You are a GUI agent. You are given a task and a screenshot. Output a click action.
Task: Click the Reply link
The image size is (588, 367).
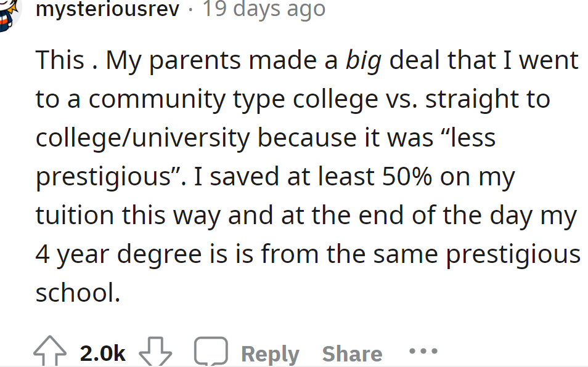click(x=269, y=352)
